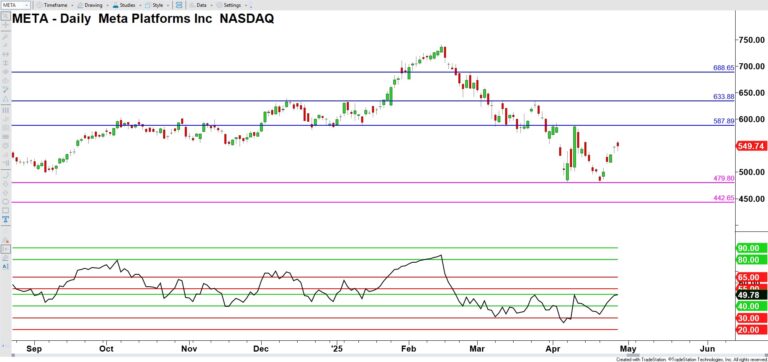Select the 633.88 level label
Screen dimensions: 768x362
click(723, 97)
